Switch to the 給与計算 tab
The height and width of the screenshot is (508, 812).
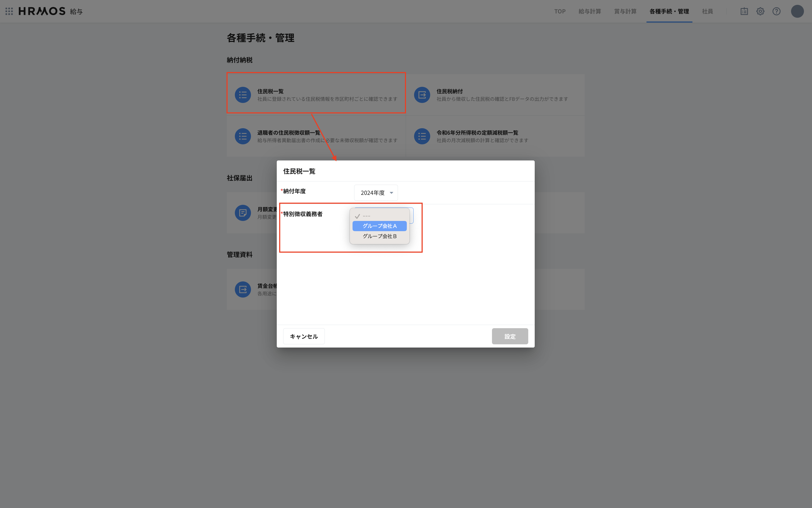[x=590, y=11]
